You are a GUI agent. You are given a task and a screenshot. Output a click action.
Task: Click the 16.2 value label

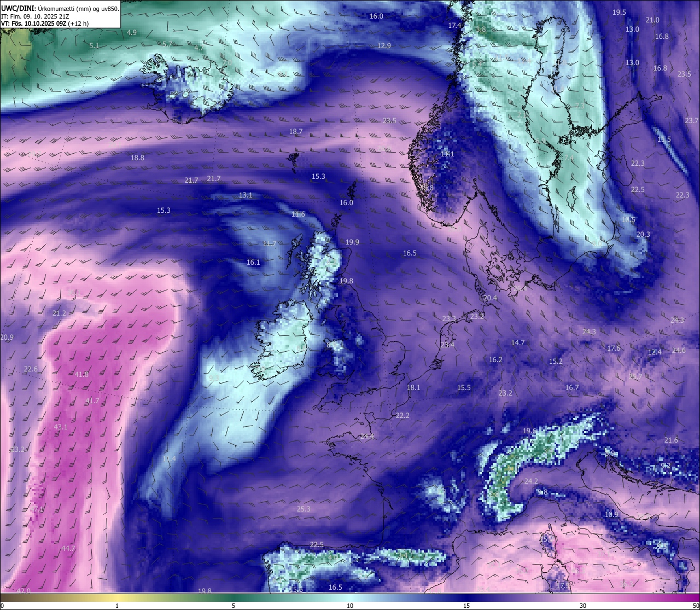pos(495,360)
